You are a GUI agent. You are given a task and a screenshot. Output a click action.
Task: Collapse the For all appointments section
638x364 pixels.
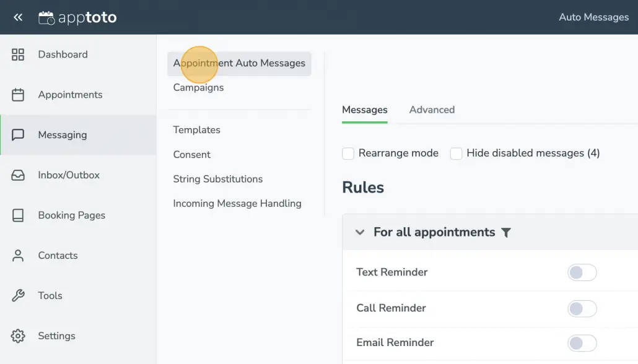click(x=360, y=232)
